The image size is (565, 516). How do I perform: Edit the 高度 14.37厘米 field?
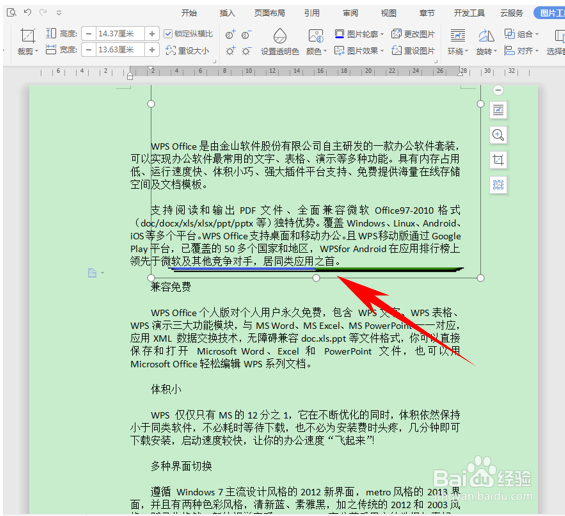pos(120,34)
